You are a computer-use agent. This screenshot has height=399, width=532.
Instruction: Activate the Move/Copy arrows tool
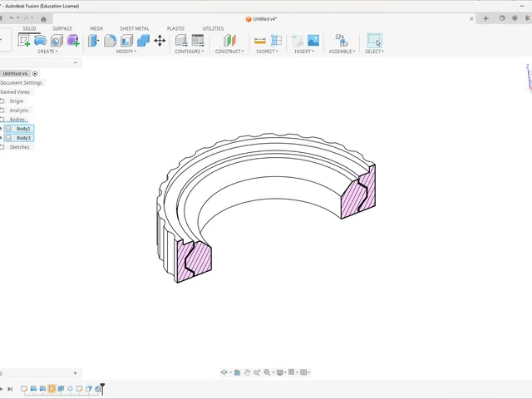pos(160,41)
